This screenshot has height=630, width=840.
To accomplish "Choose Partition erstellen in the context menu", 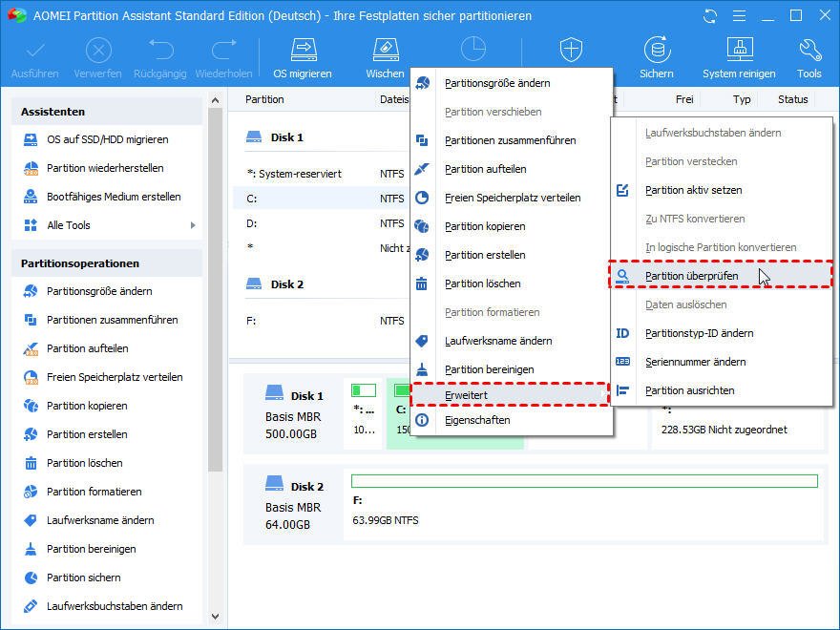I will 512,255.
